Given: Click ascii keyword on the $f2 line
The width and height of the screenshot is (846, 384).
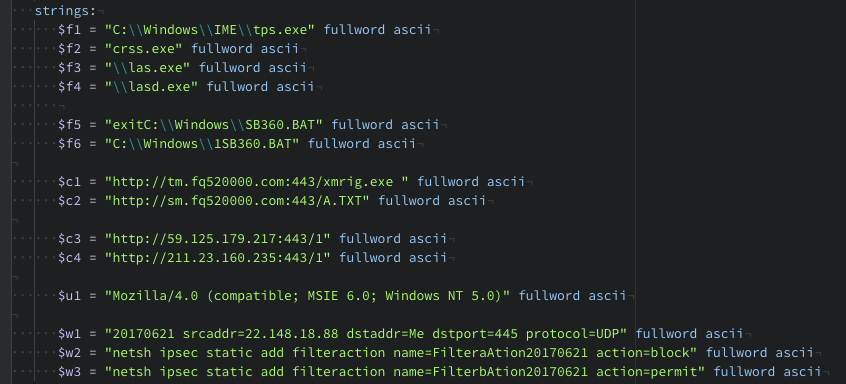Looking at the screenshot, I should click(279, 49).
